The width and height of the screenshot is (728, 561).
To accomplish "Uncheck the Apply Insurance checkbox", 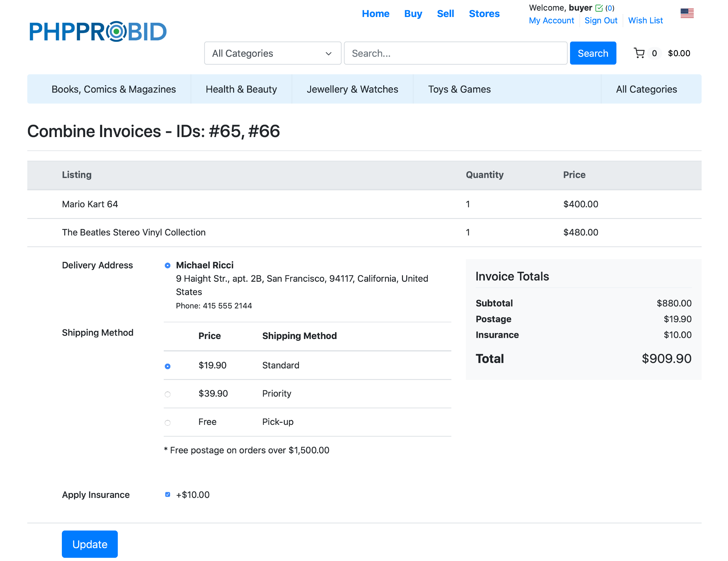I will click(x=168, y=494).
